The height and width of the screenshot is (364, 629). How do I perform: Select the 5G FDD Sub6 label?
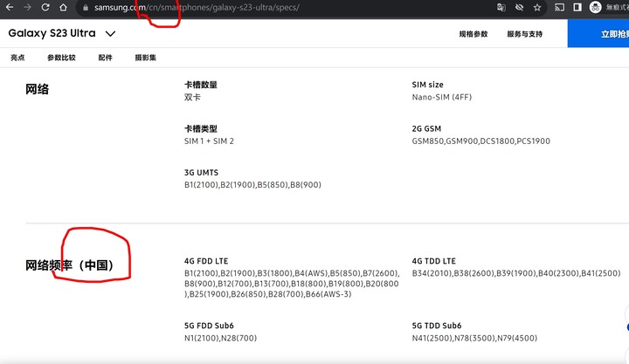click(x=209, y=326)
